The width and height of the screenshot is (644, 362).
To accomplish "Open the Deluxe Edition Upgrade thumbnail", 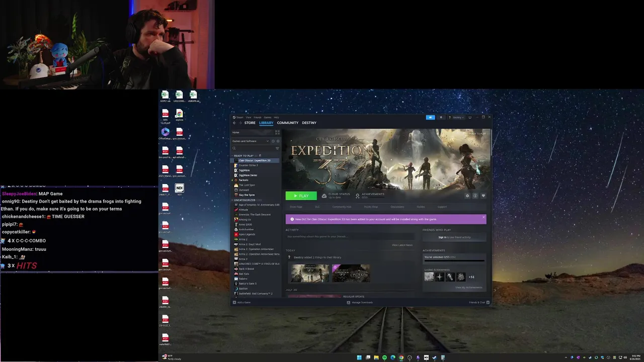I will [351, 273].
